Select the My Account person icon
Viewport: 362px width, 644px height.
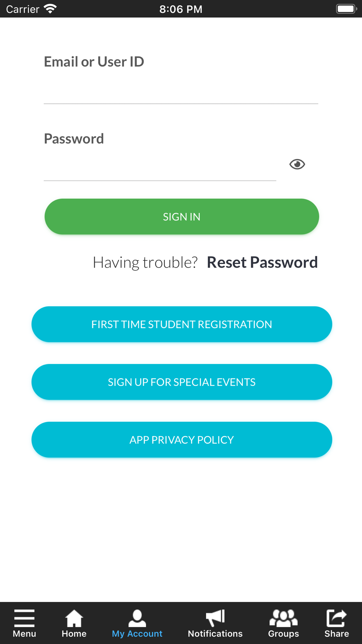click(137, 618)
